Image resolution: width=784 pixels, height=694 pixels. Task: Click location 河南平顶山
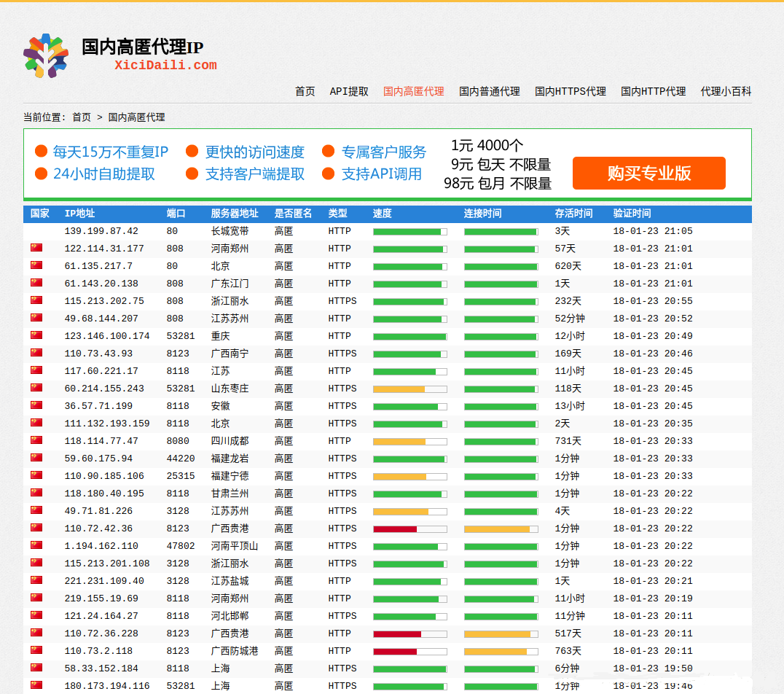(234, 546)
